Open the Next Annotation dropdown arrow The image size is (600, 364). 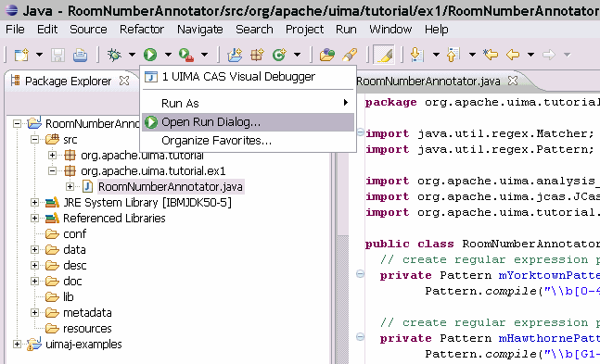pos(436,55)
